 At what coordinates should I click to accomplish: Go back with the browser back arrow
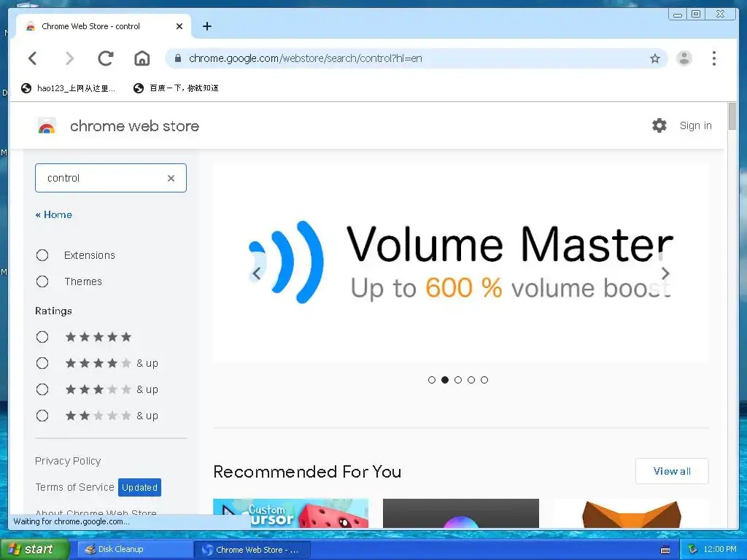click(32, 58)
